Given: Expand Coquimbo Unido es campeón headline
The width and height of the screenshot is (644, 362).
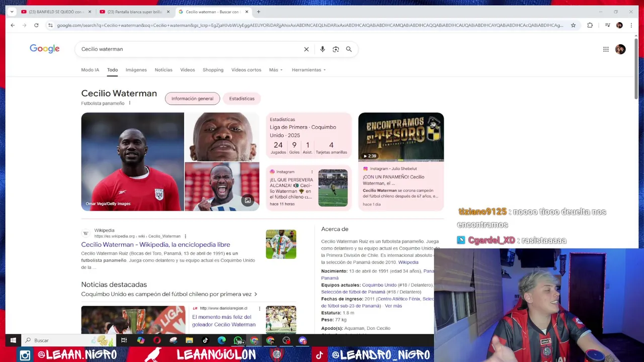Looking at the screenshot, I should [x=169, y=294].
